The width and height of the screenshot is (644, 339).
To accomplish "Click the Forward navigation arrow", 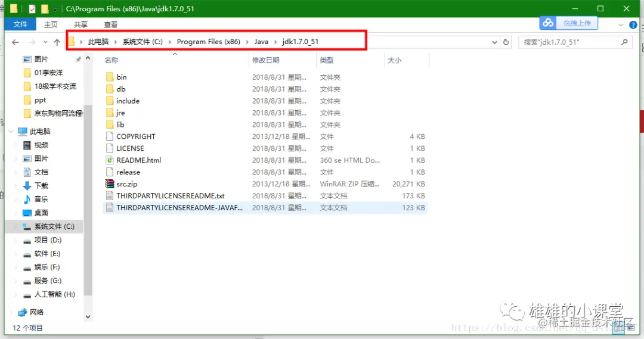I will click(32, 42).
